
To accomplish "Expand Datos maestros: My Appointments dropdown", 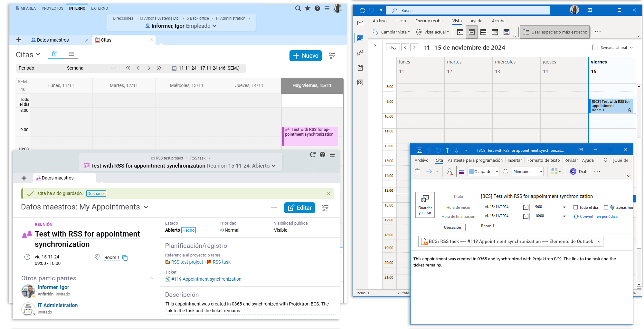I will point(146,207).
